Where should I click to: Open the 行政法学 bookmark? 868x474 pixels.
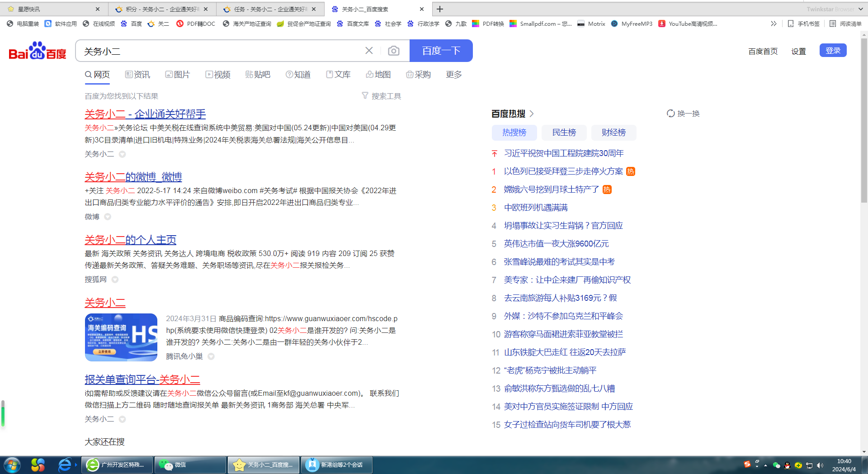tap(424, 24)
